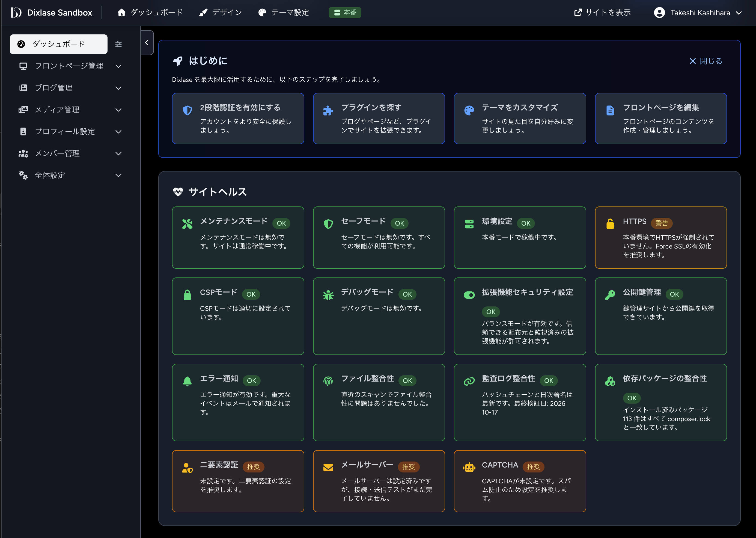
Task: Click the OK badge on 監査ログ整合性 card
Action: [x=549, y=381]
